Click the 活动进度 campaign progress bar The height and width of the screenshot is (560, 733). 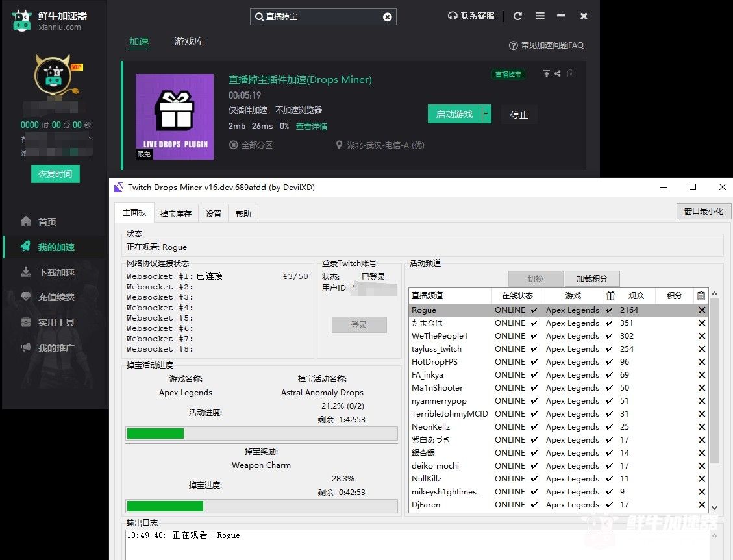(x=261, y=433)
